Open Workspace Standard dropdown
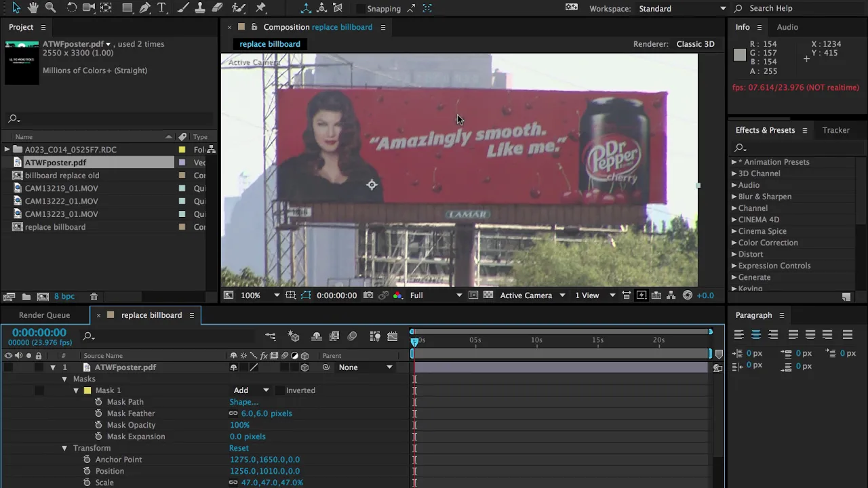The width and height of the screenshot is (868, 488). click(x=682, y=9)
